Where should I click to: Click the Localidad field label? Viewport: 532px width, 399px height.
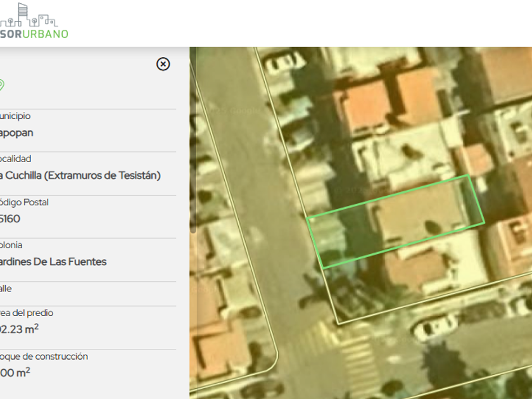tap(16, 159)
